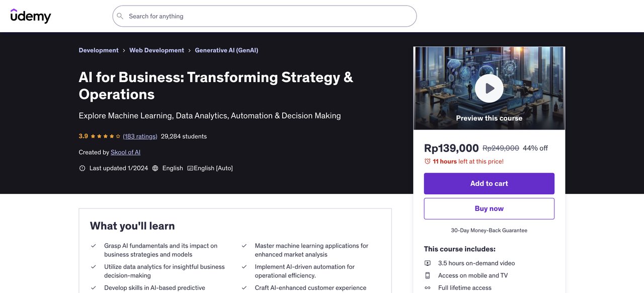644x293 pixels.
Task: Click the alarm clock icon beside 11 hours
Action: coord(428,162)
